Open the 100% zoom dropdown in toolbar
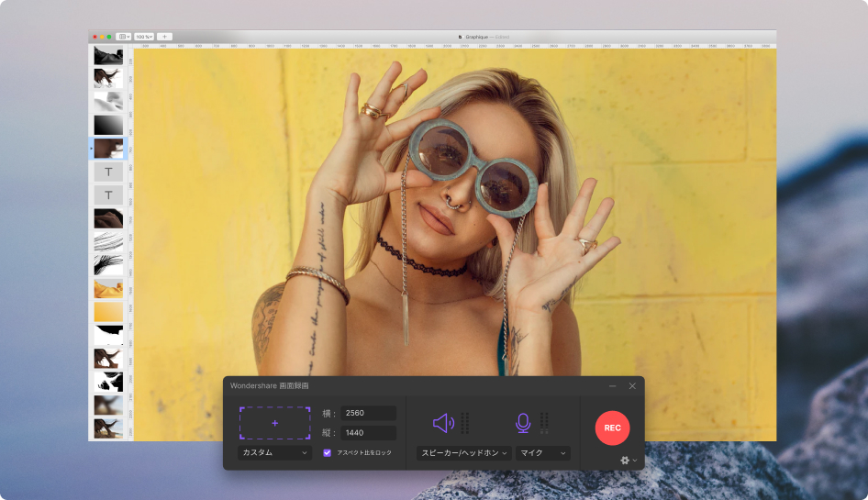The width and height of the screenshot is (868, 500). (144, 37)
